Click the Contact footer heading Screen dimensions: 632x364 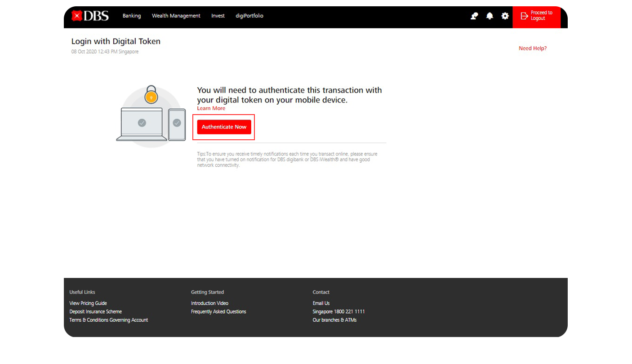click(321, 292)
